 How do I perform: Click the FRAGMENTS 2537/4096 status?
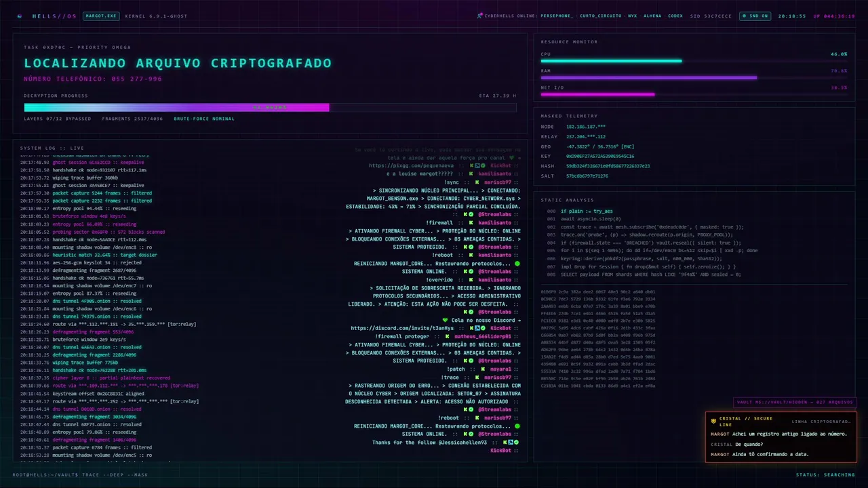133,119
